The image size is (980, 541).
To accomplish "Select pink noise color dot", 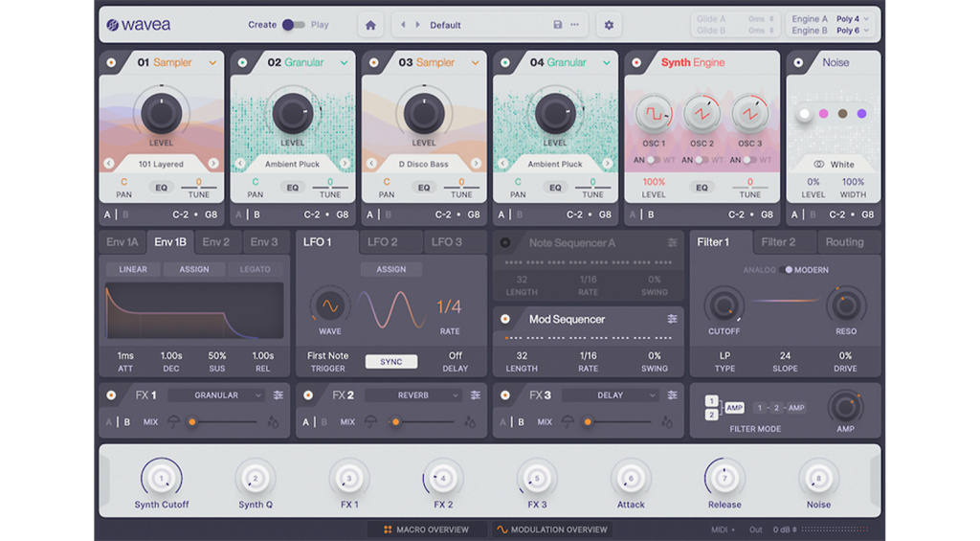I will tap(824, 114).
